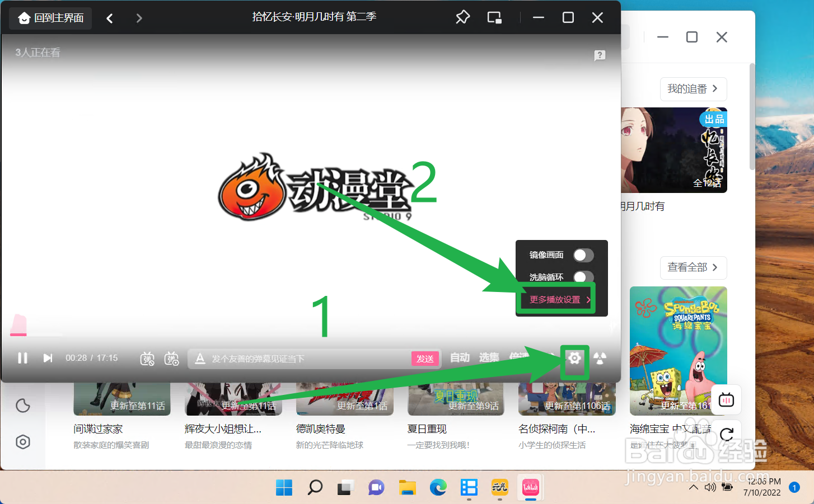This screenshot has width=814, height=504.
Task: Toggle the 洗脑循环 loop switch
Action: [583, 277]
